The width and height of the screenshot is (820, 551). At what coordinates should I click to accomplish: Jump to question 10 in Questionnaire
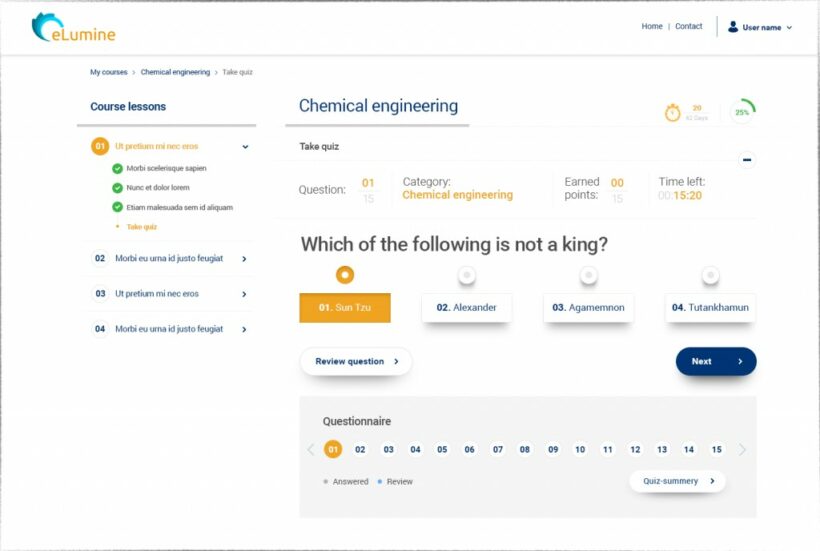[580, 450]
